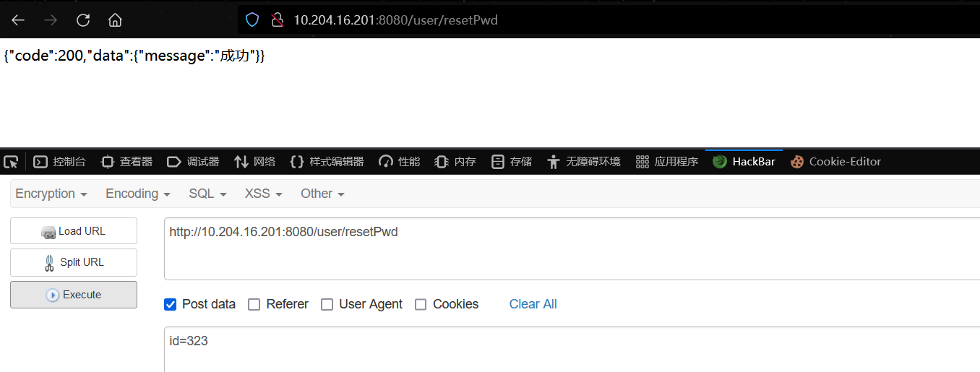
Task: Tick the Cookies checkbox
Action: click(421, 304)
